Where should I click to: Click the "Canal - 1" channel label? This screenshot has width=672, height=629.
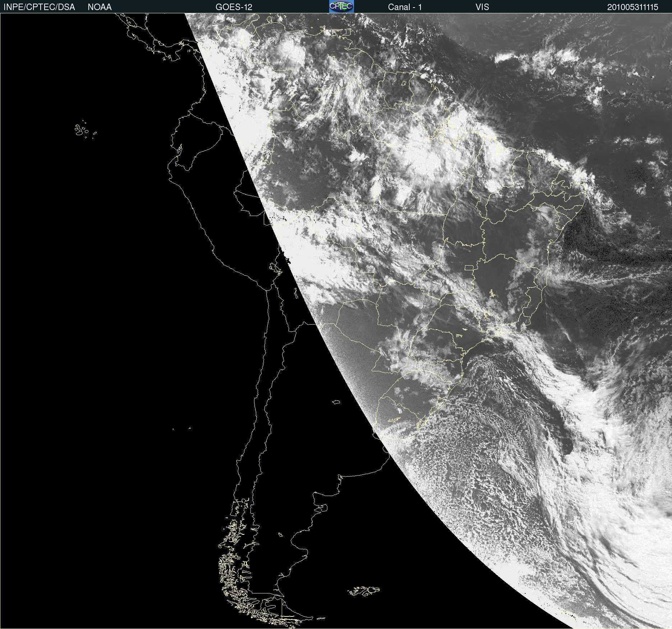405,7
